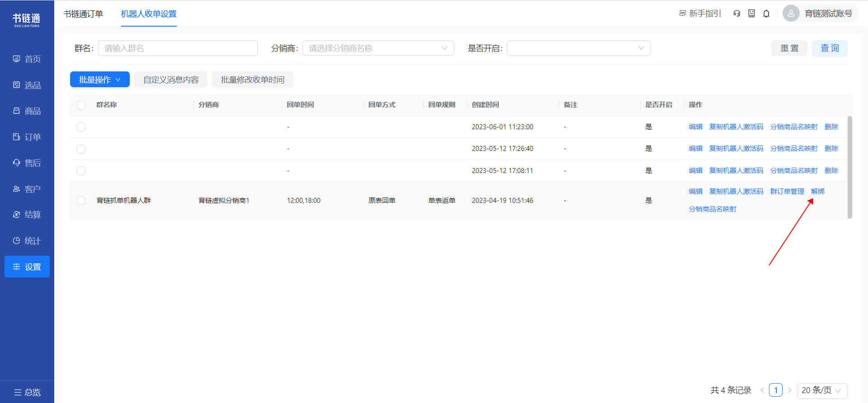Open the notification bell
Screen dimensions: 868x403
(766, 14)
